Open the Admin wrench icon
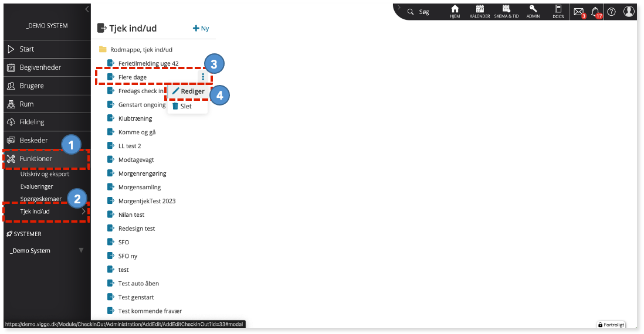Screen dimensions: 644x334 533,12
